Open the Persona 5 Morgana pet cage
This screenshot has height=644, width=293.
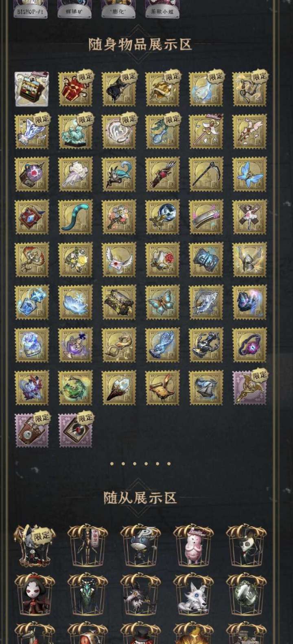pyautogui.click(x=141, y=545)
